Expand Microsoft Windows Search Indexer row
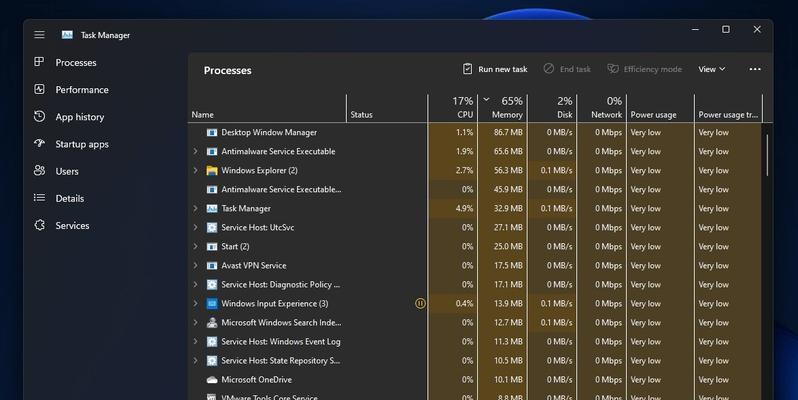Image resolution: width=798 pixels, height=400 pixels. [x=195, y=322]
